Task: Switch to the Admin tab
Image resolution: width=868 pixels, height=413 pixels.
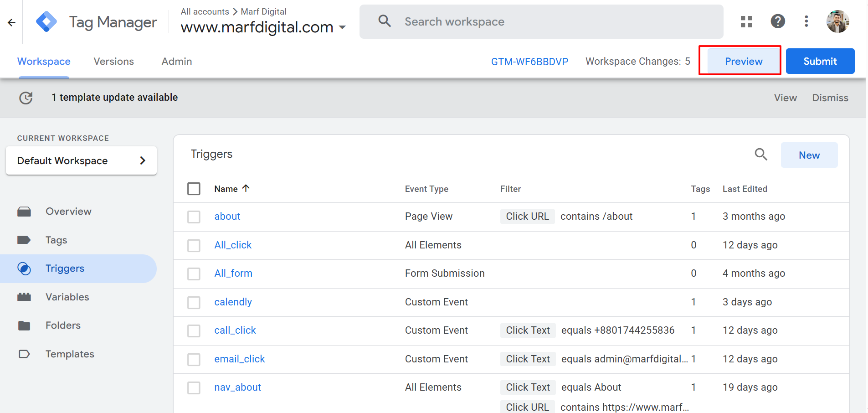Action: 176,61
